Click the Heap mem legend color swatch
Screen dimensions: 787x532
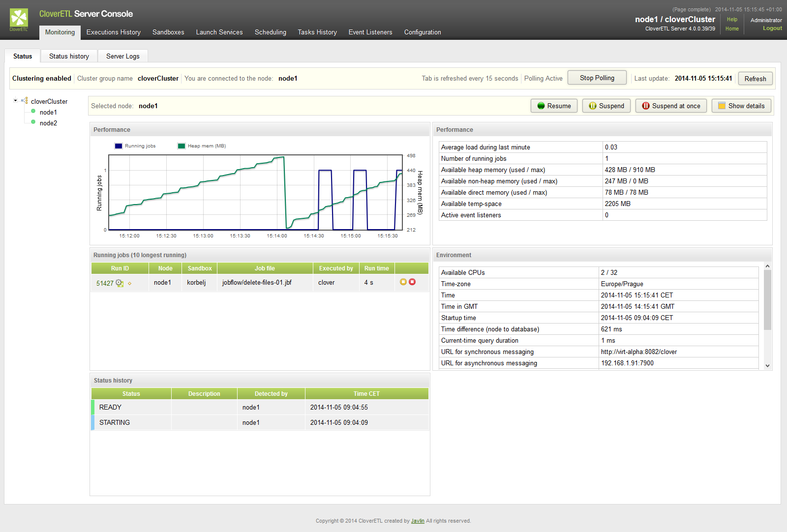tap(182, 146)
